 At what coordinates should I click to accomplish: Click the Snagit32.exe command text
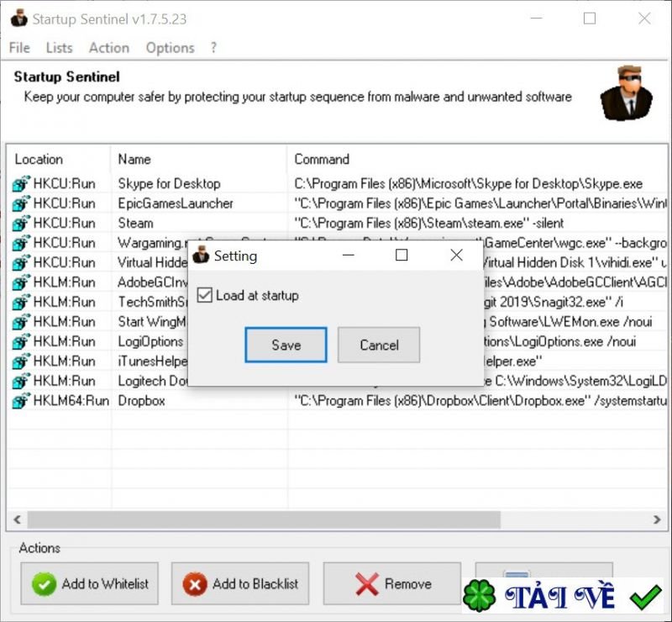(x=554, y=302)
